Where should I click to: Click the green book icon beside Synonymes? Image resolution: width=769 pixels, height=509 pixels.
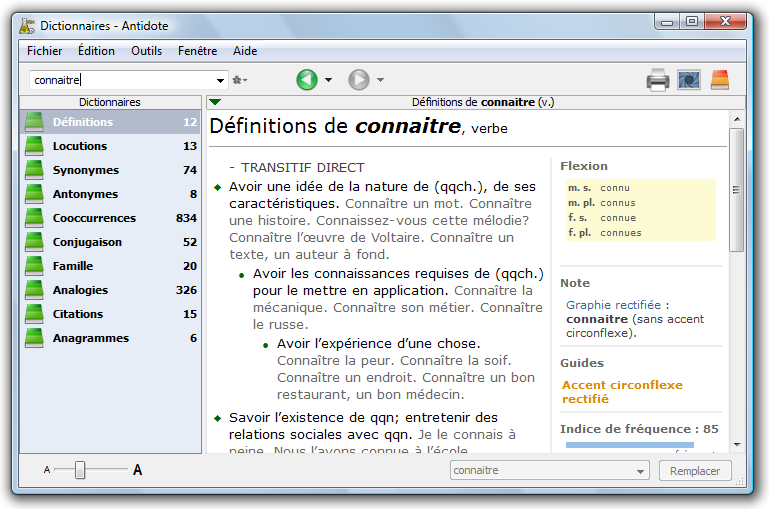(x=34, y=170)
